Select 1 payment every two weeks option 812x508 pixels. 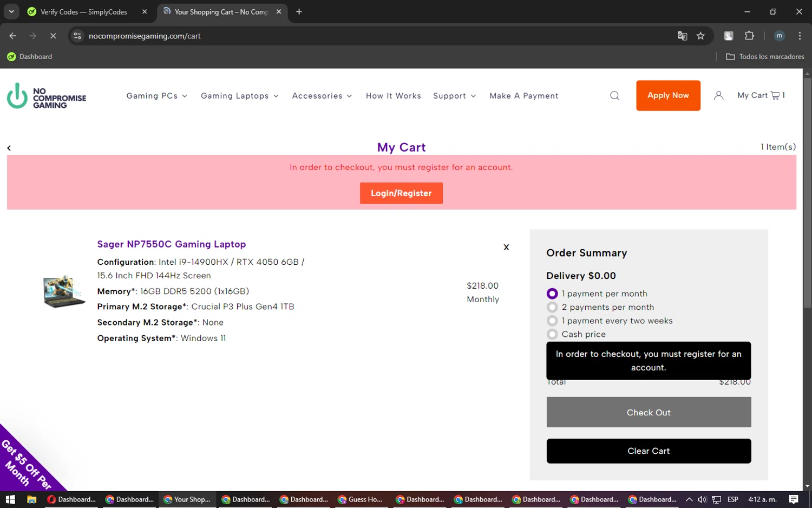pyautogui.click(x=552, y=321)
